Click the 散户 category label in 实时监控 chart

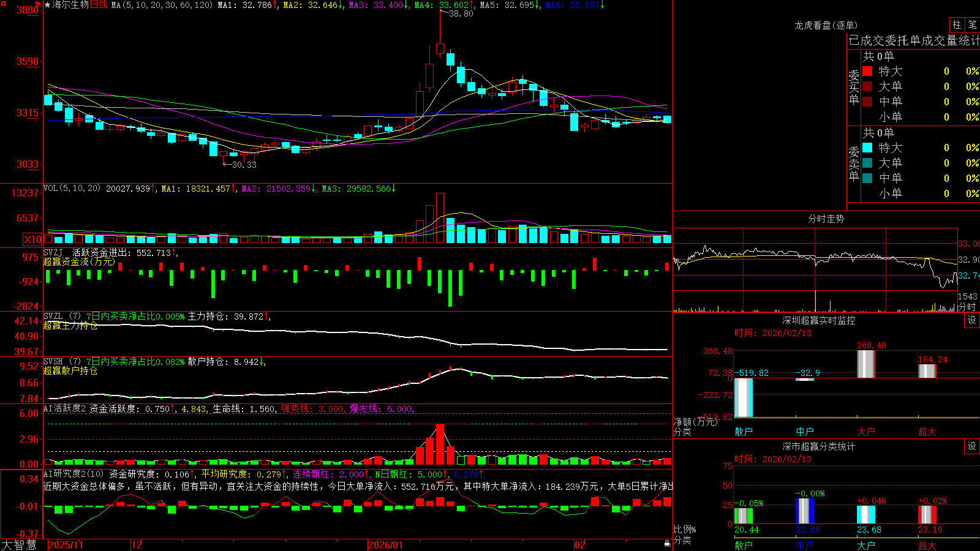(744, 432)
